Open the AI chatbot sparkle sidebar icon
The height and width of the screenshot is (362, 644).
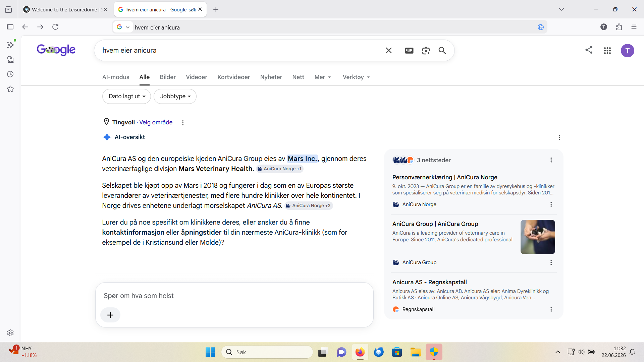pos(10,45)
